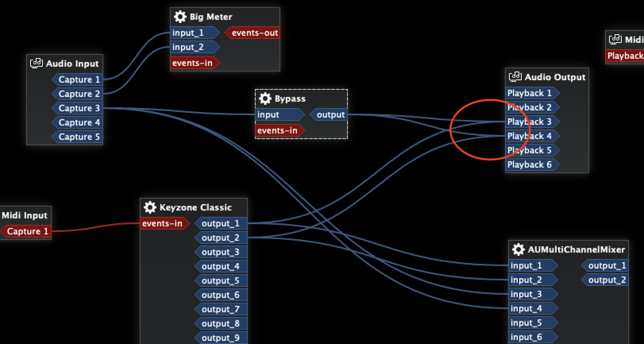Click Keyzone Classic events-in port

point(165,223)
